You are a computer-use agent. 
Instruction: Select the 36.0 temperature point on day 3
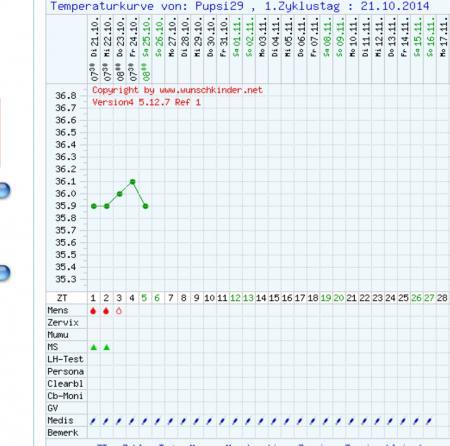pos(120,194)
